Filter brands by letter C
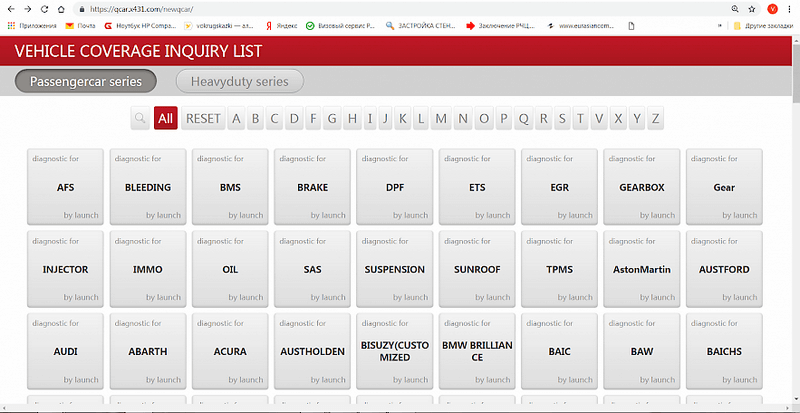Screen dimensions: 800x413 (x=274, y=118)
